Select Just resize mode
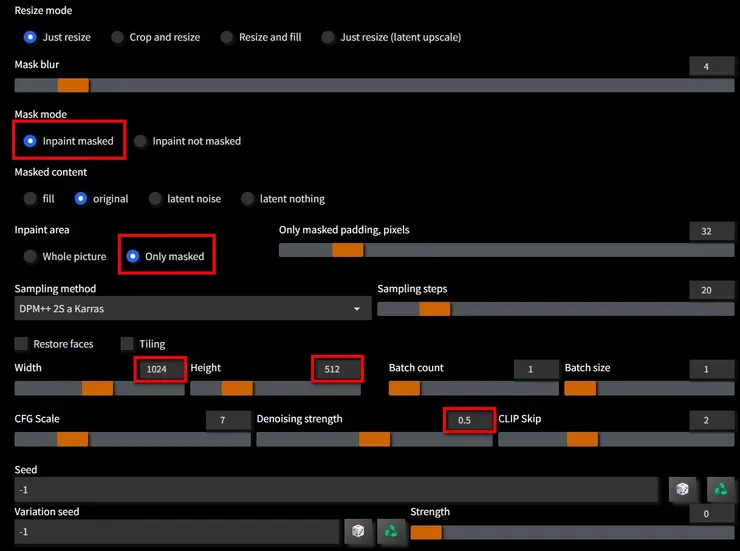This screenshot has height=551, width=740. pos(57,37)
